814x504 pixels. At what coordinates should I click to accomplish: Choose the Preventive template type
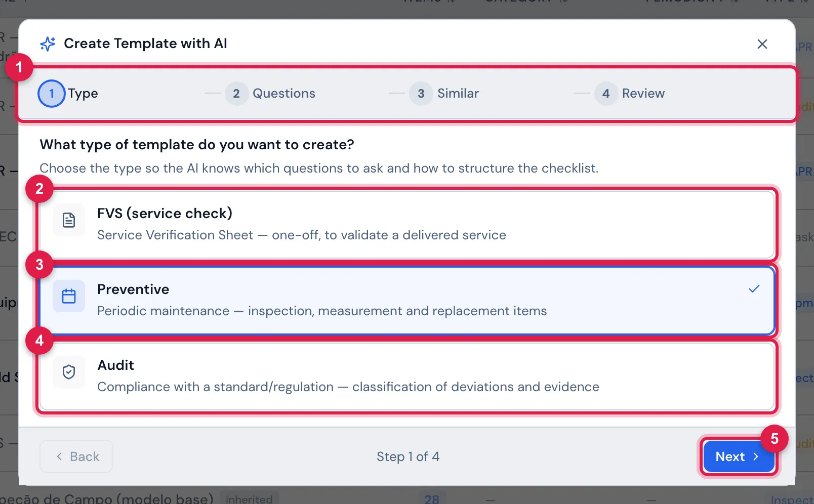(x=407, y=301)
